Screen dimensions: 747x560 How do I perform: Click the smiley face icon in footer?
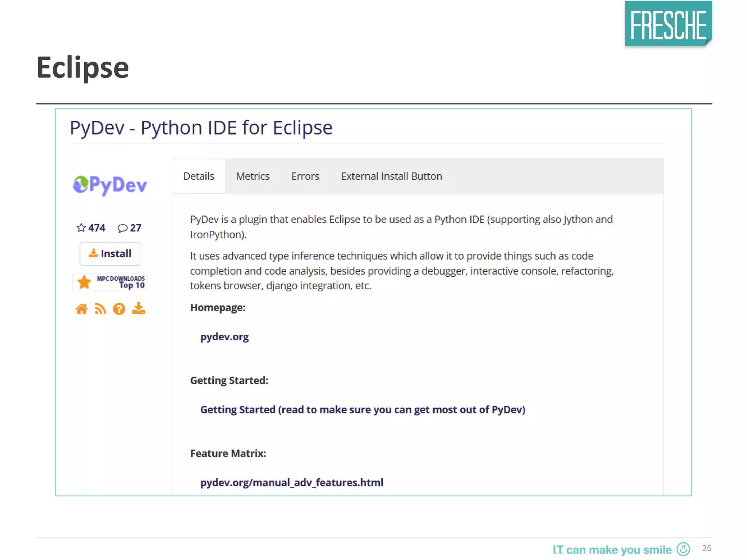click(x=683, y=549)
